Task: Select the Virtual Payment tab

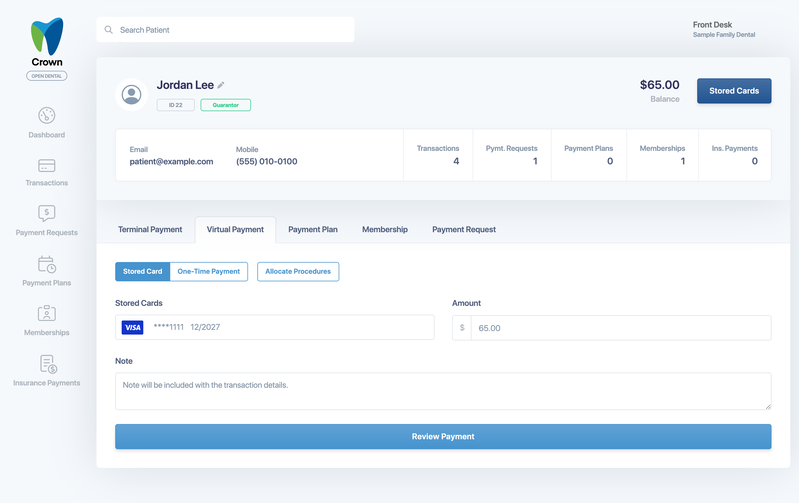Action: 235,229
